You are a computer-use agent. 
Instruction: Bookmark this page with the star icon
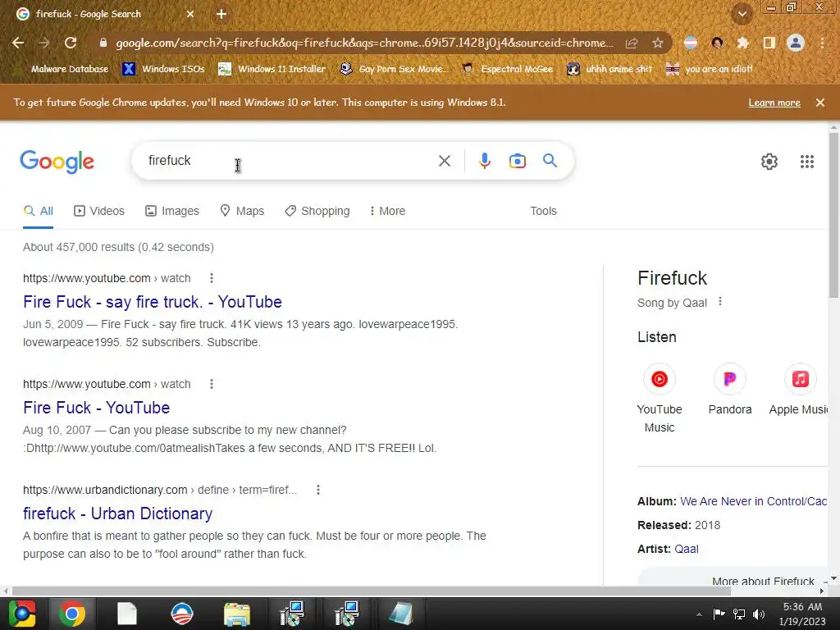point(658,43)
